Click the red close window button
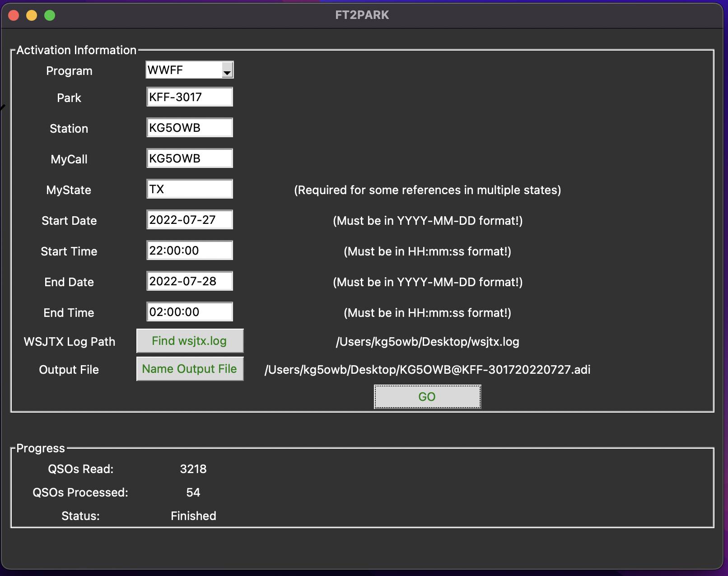The image size is (728, 576). pyautogui.click(x=14, y=15)
